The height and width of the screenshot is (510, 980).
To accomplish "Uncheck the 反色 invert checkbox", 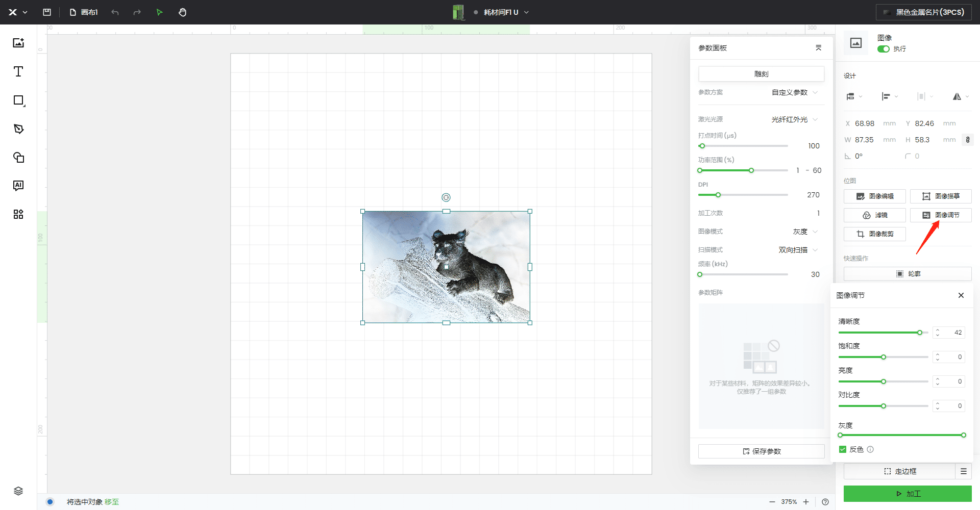I will click(842, 449).
